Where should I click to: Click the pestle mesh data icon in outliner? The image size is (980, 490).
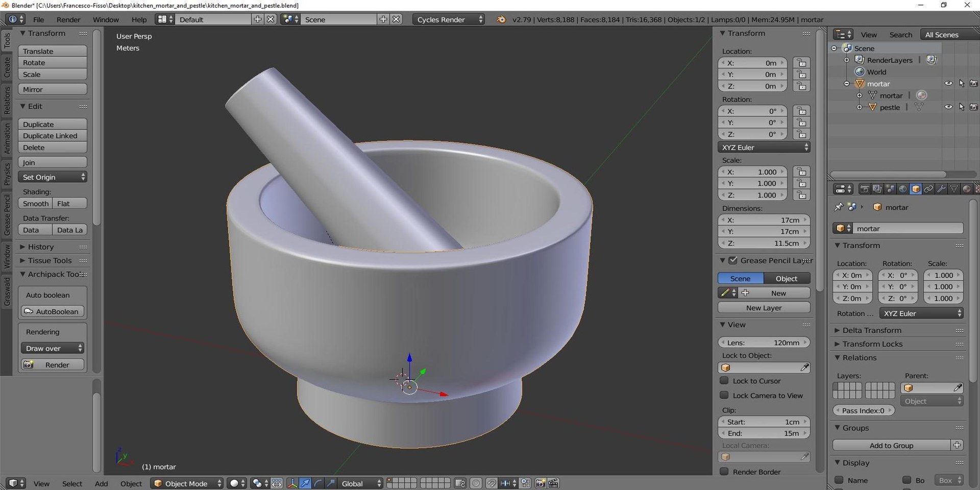pos(919,107)
